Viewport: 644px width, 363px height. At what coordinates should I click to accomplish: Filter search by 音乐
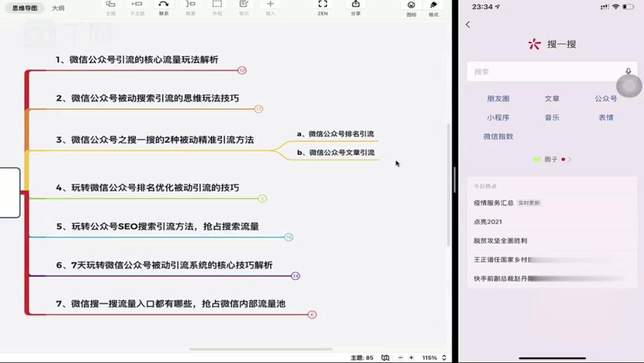552,118
